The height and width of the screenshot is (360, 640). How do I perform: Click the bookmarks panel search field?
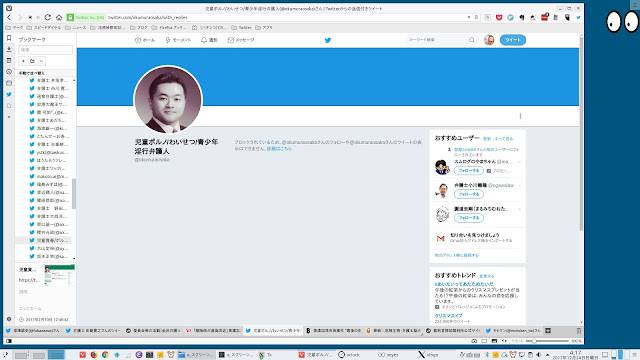coord(46,49)
